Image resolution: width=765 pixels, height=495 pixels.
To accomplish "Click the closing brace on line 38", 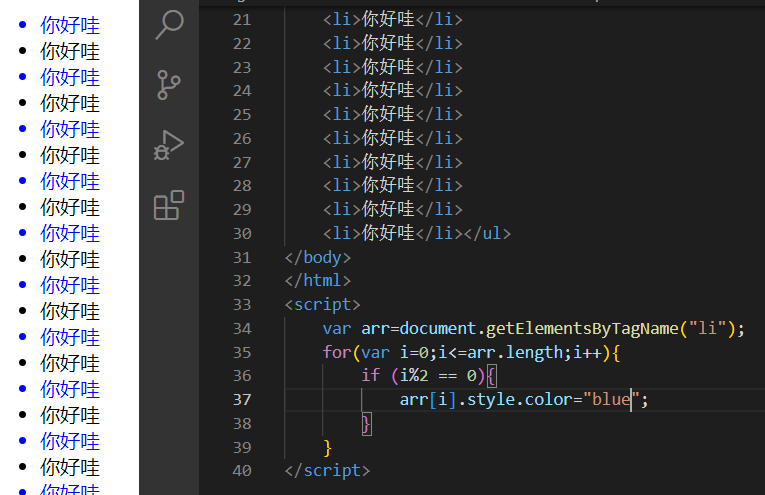I will point(366,423).
